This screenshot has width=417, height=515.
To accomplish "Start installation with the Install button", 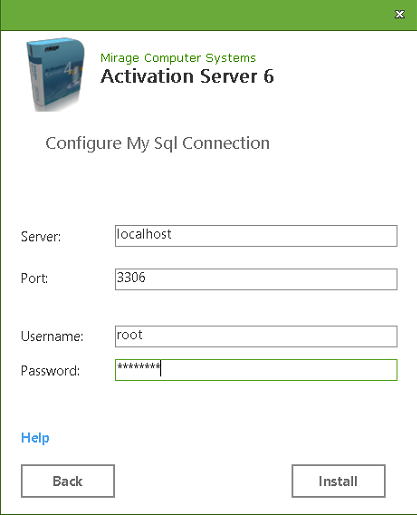I will 338,481.
